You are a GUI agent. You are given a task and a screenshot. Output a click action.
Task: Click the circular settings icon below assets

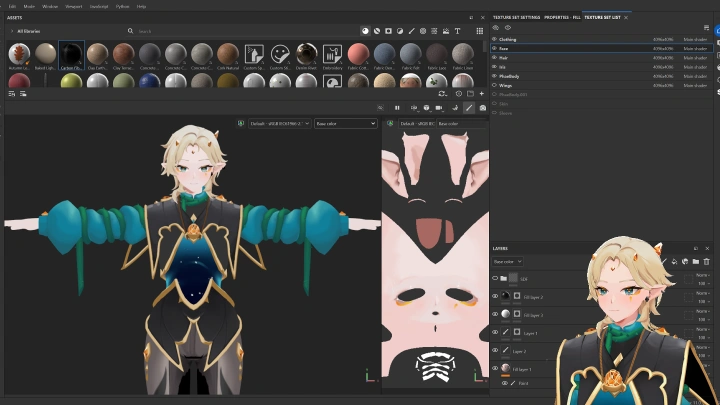[x=459, y=94]
